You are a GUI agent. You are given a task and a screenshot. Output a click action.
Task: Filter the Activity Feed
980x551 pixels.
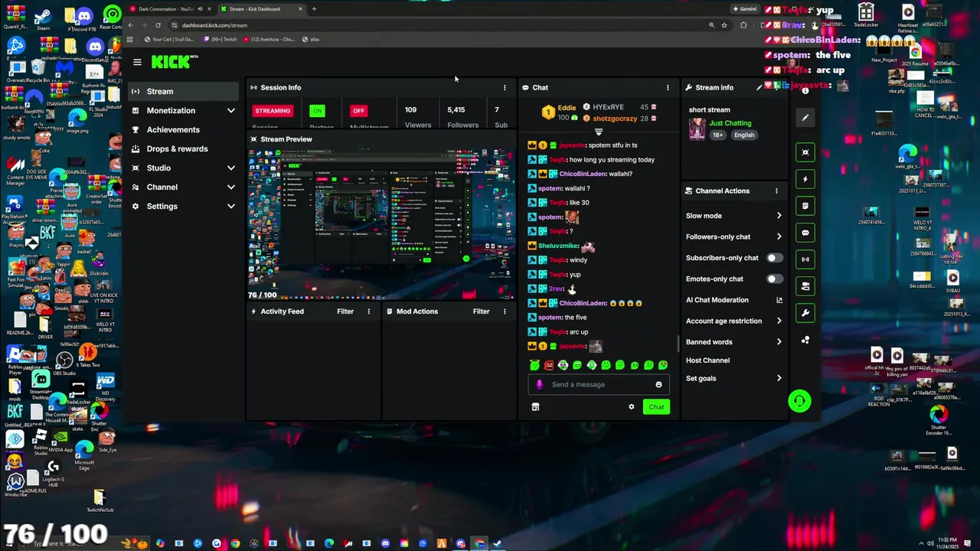click(x=345, y=311)
